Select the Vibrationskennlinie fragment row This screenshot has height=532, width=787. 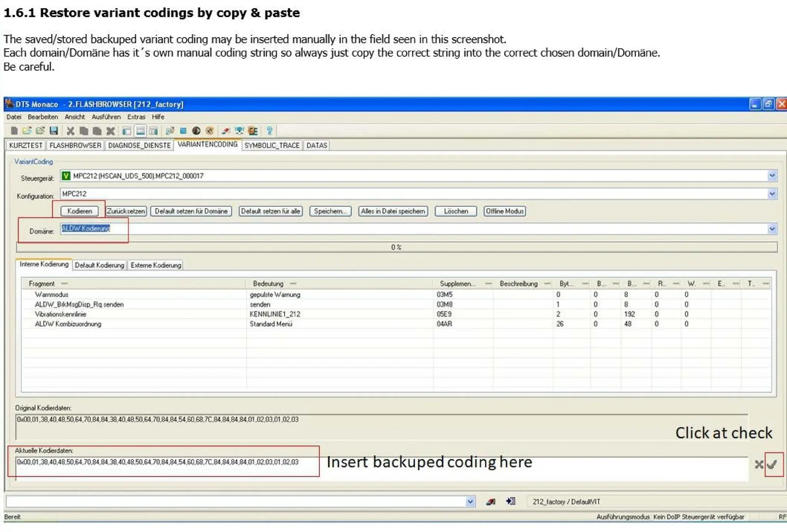[x=61, y=314]
